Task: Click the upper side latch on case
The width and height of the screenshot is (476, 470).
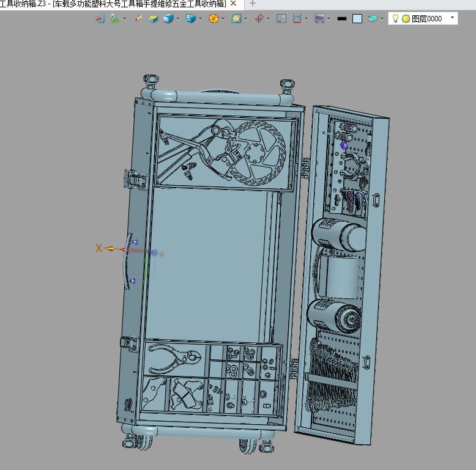Action: pos(135,180)
